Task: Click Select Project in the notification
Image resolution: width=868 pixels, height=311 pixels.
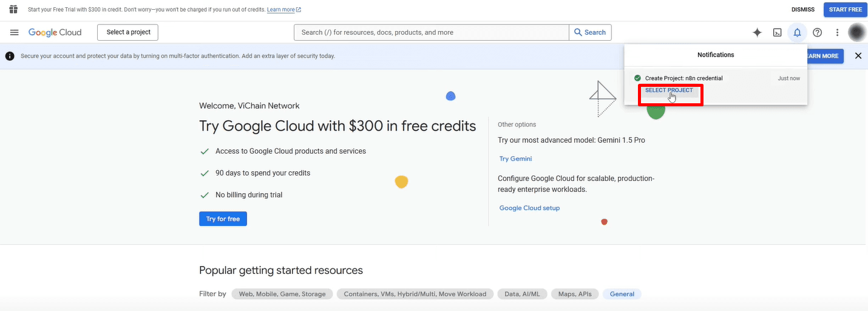Action: pyautogui.click(x=669, y=91)
